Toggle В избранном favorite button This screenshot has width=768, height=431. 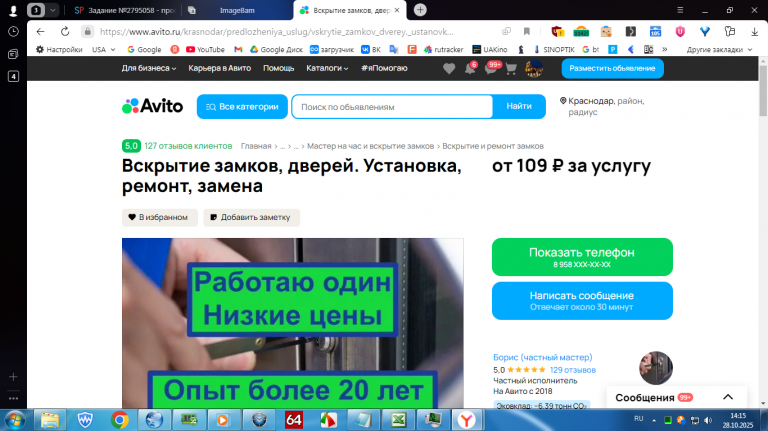pyautogui.click(x=159, y=217)
